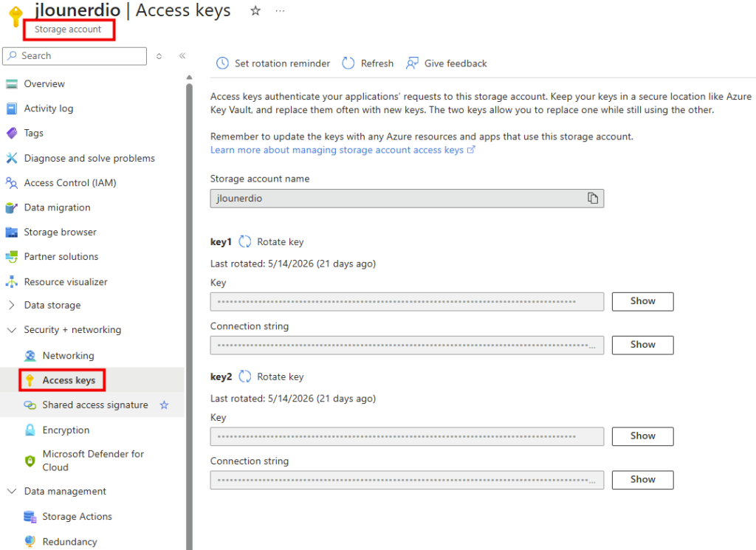Click the Microsoft Defender for Cloud shield icon
The width and height of the screenshot is (756, 550).
[30, 461]
